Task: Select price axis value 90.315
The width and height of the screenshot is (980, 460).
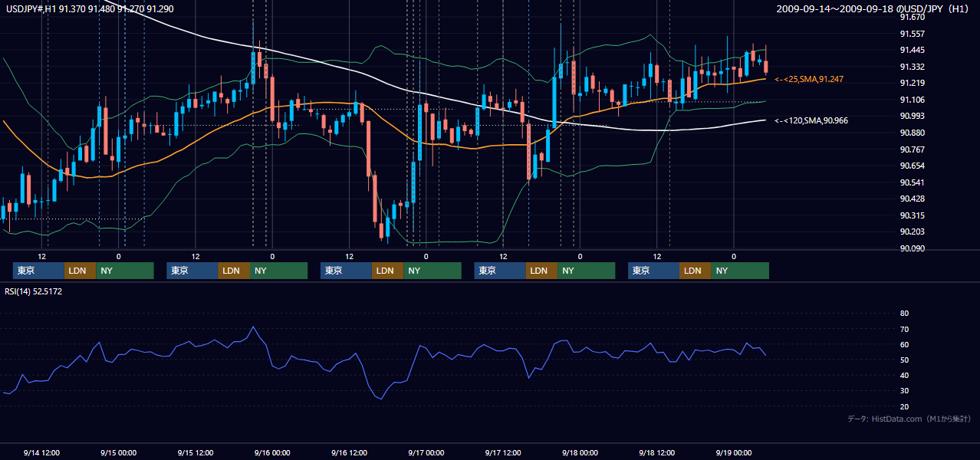Action: 911,215
